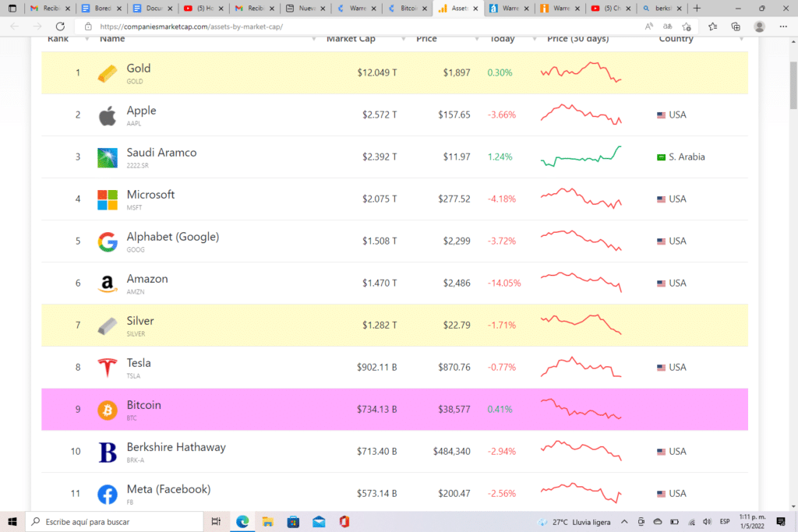Viewport: 798px width, 532px height.
Task: Sort by Price column arrow
Action: pyautogui.click(x=476, y=39)
